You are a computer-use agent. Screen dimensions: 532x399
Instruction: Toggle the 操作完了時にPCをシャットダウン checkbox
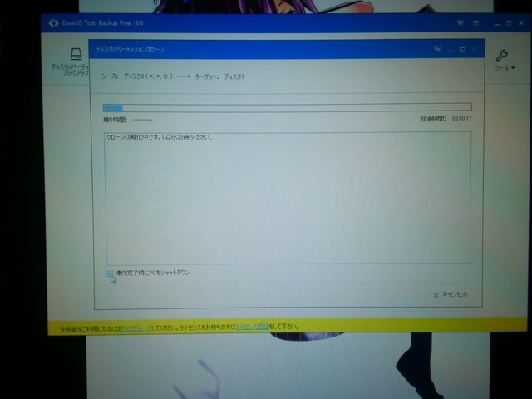110,273
